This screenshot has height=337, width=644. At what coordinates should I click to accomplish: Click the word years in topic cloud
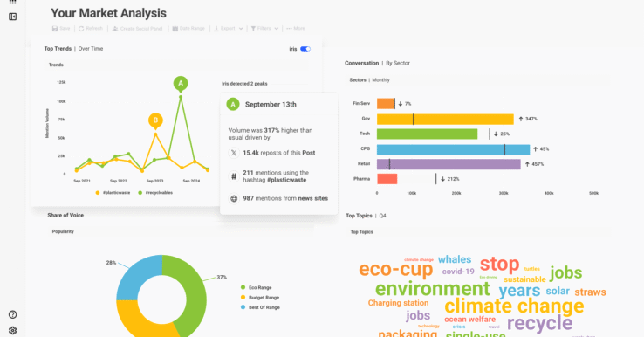[x=519, y=291]
